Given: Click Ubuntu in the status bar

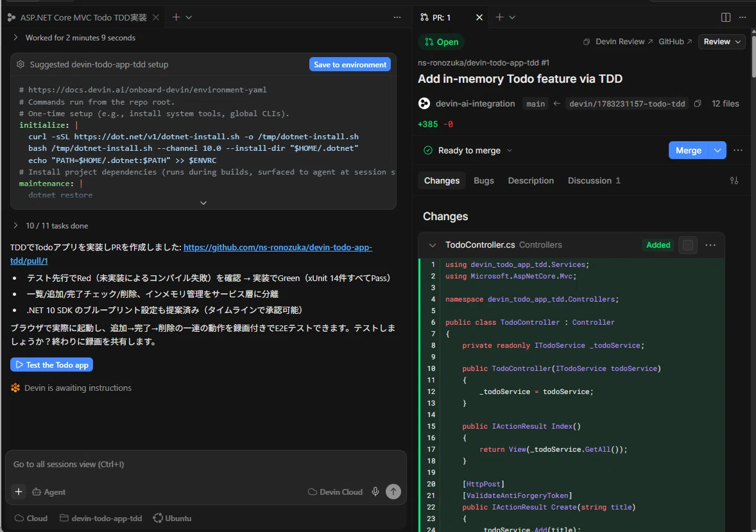Looking at the screenshot, I should click(x=172, y=519).
